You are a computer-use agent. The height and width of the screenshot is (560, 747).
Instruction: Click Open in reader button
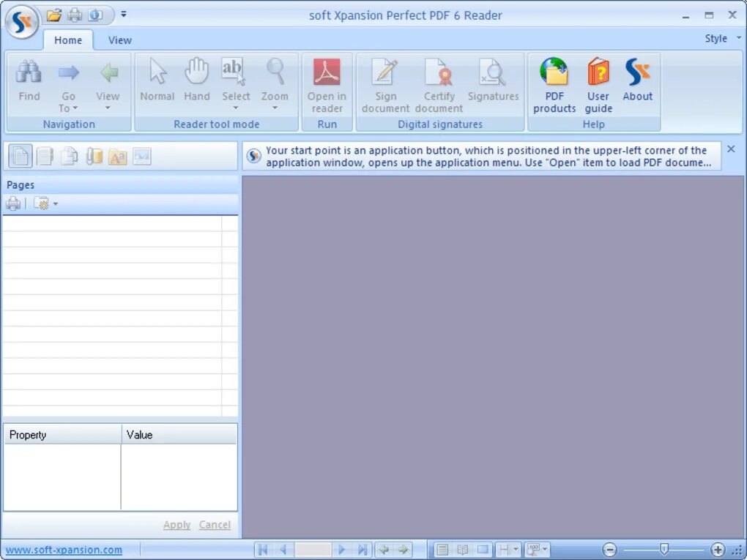point(327,86)
